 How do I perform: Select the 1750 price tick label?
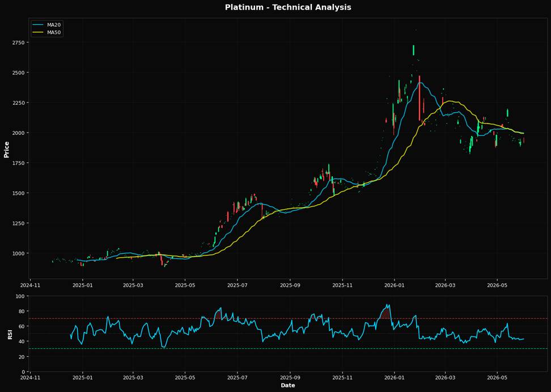(x=18, y=163)
